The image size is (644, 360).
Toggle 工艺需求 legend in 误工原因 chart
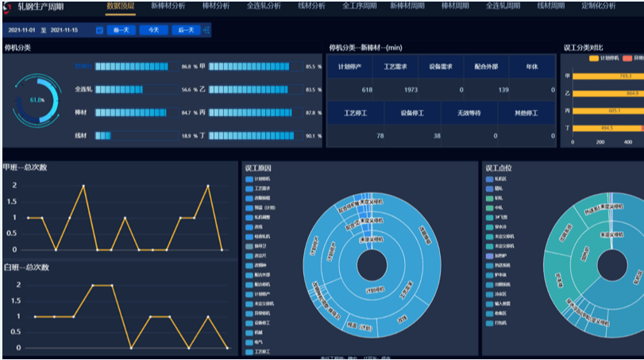[249, 188]
